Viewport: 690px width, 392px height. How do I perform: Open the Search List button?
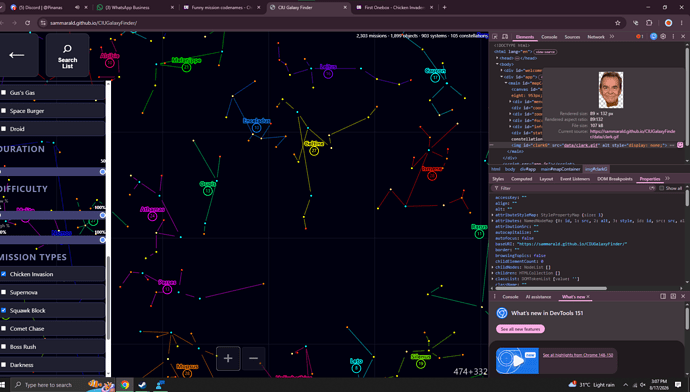tap(67, 55)
